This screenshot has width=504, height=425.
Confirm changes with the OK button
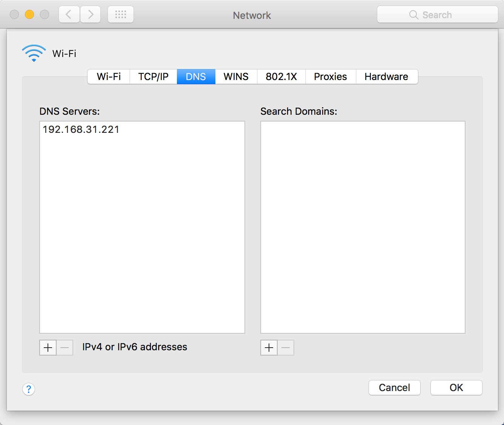456,388
